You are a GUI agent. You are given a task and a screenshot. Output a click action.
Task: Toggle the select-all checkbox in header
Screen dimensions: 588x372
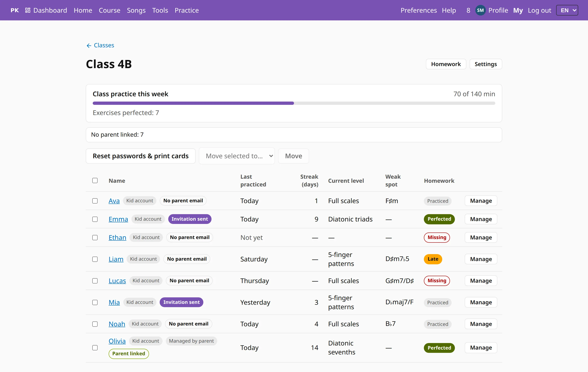click(95, 180)
